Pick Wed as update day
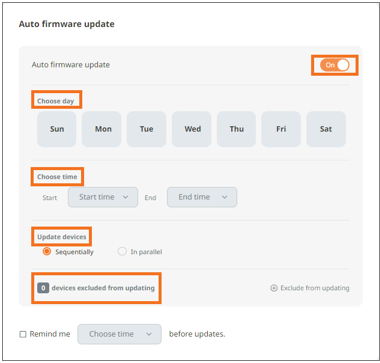 pos(192,129)
